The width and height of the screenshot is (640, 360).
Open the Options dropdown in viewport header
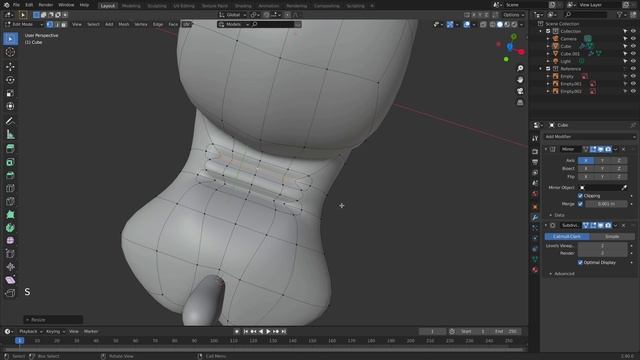point(513,15)
